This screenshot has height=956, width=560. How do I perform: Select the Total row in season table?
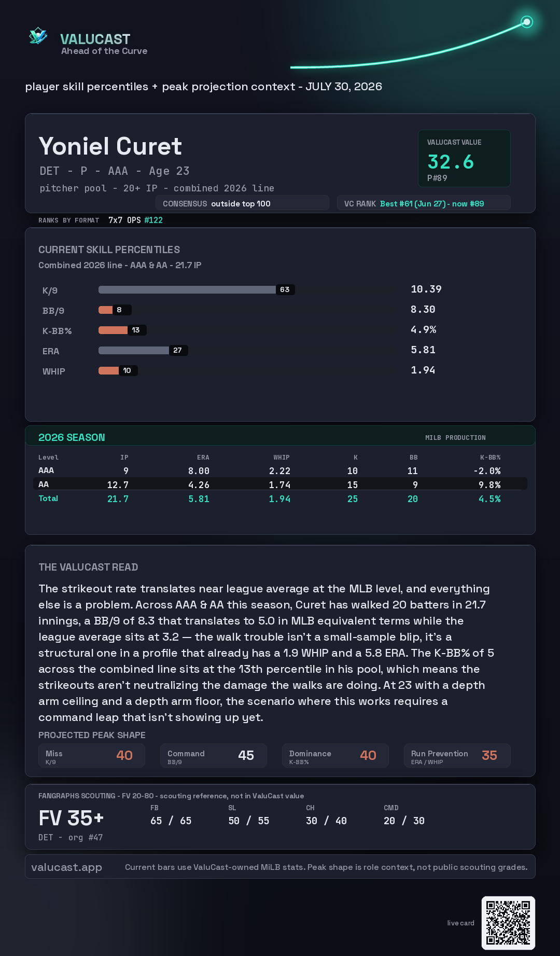280,498
